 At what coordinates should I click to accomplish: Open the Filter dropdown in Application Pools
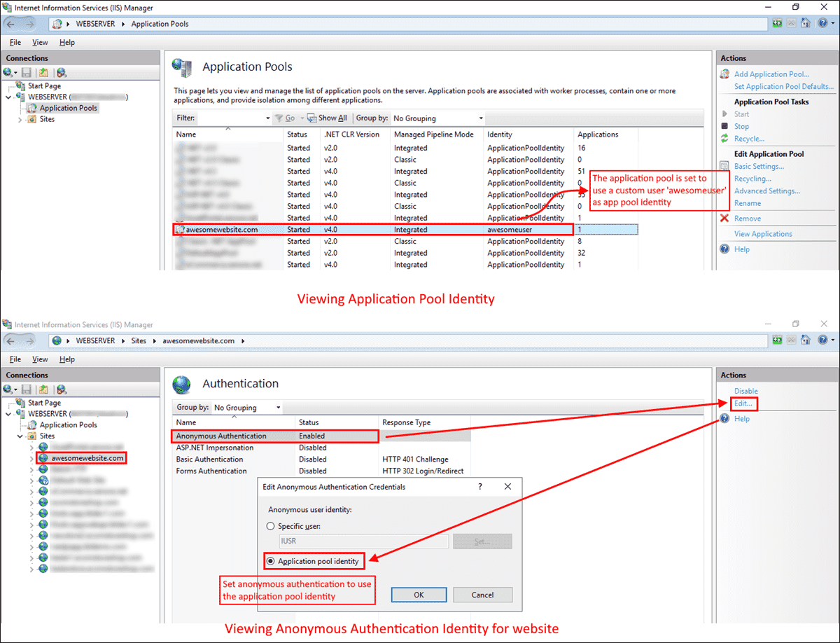(x=269, y=118)
